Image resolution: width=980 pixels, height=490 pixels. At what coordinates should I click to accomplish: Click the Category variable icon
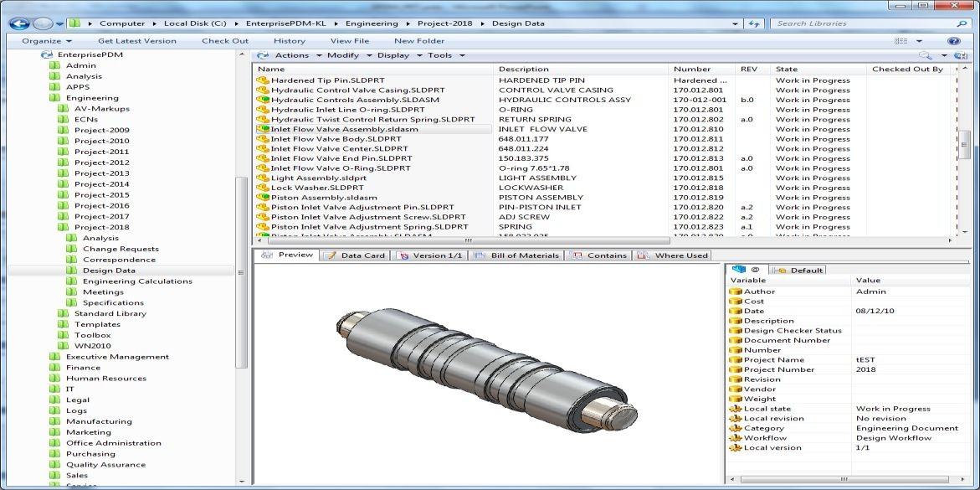[736, 428]
